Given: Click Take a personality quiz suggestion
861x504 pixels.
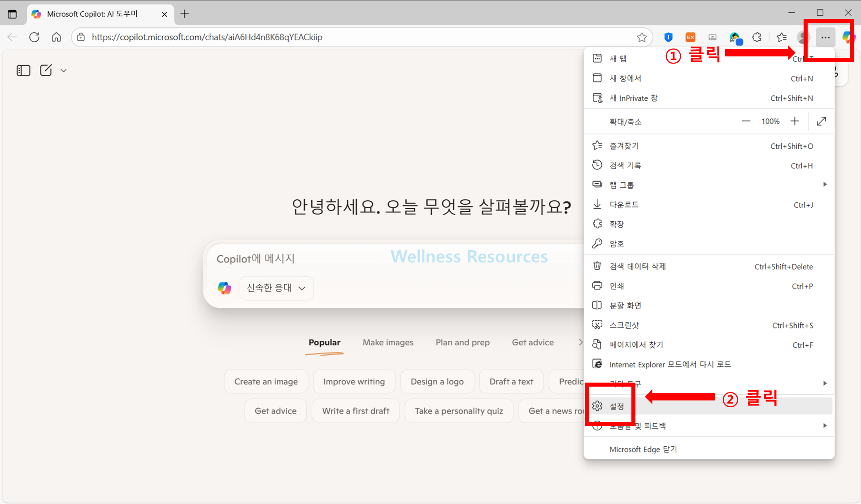Looking at the screenshot, I should click(x=459, y=411).
